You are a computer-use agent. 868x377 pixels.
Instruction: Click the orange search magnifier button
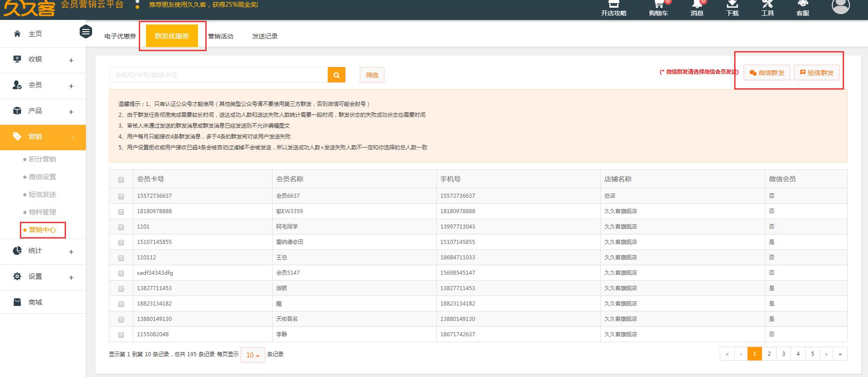pos(336,75)
